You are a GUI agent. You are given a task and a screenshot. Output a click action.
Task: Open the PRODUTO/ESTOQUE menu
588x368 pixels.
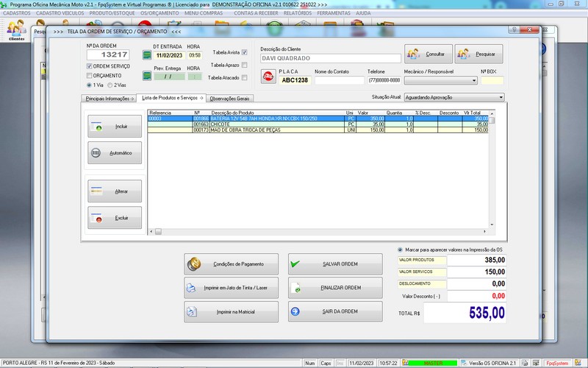click(x=112, y=13)
